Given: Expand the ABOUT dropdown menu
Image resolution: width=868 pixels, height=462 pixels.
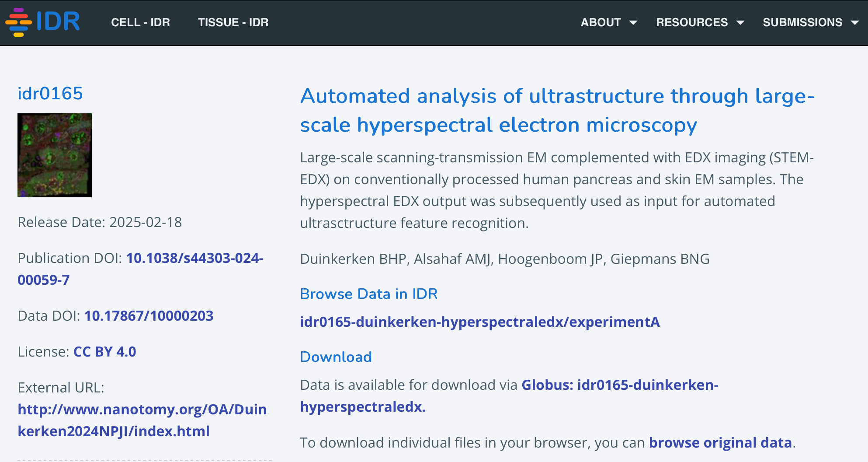Looking at the screenshot, I should click(x=601, y=22).
